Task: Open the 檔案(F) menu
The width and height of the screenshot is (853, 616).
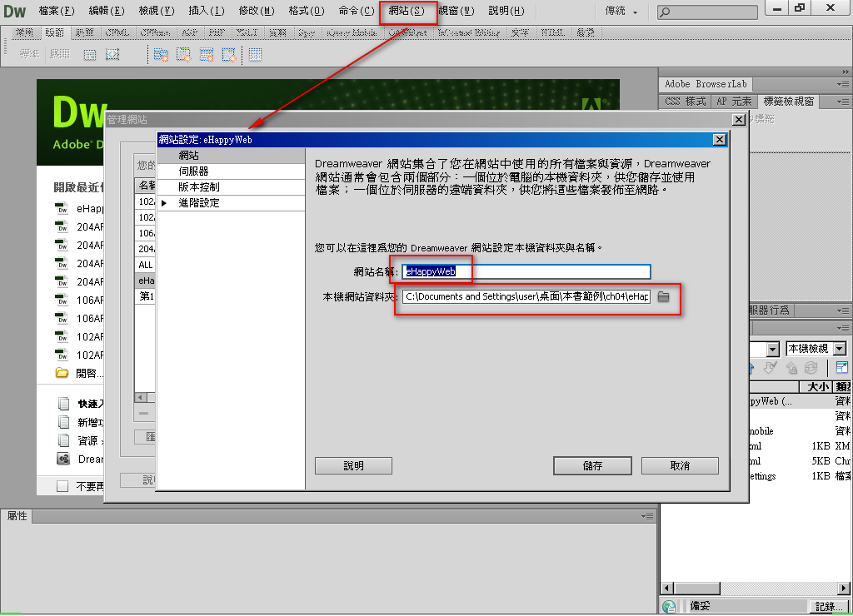Action: [x=56, y=11]
